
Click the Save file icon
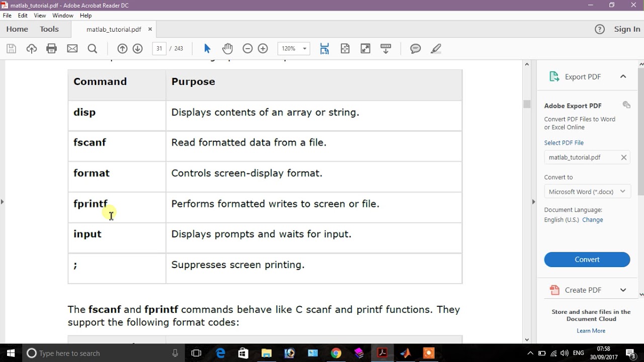tap(11, 49)
